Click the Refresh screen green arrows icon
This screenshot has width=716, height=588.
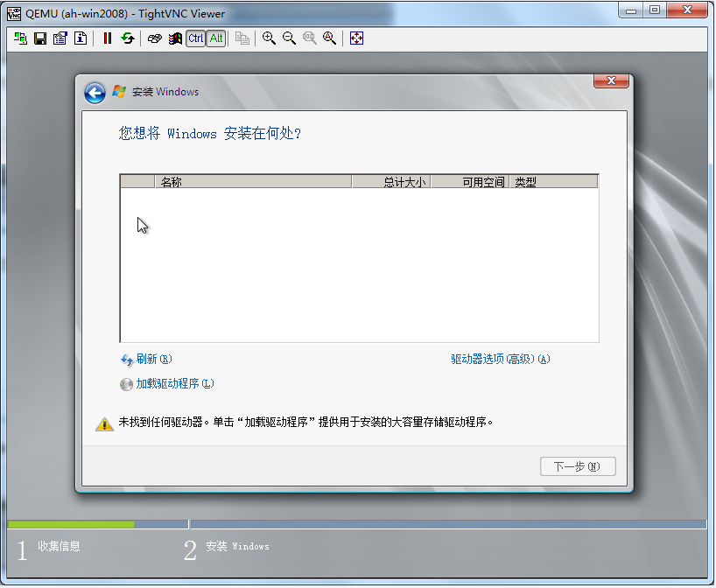tap(128, 38)
